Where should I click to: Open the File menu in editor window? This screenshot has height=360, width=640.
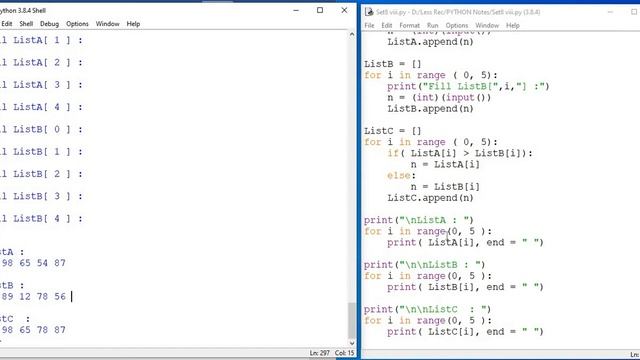click(369, 25)
